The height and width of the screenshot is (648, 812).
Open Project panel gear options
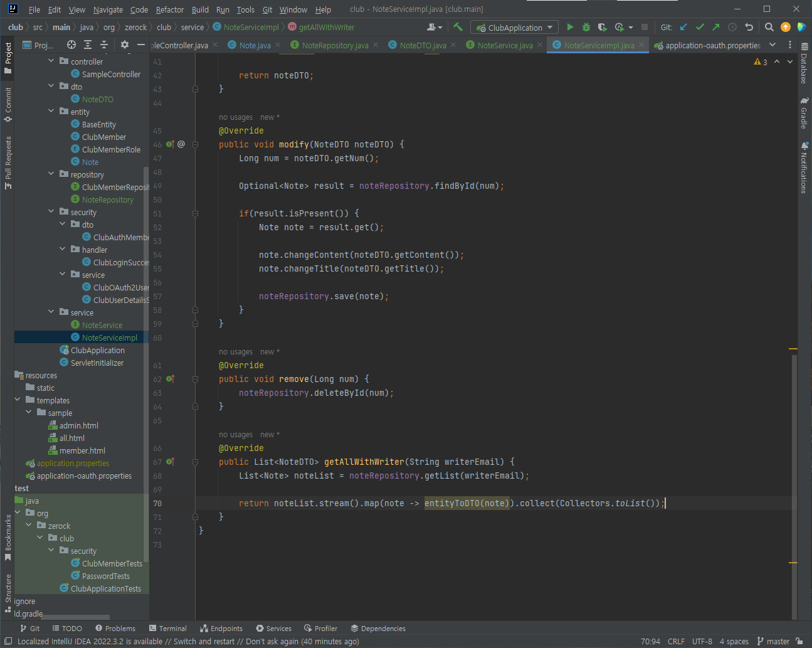pyautogui.click(x=124, y=45)
